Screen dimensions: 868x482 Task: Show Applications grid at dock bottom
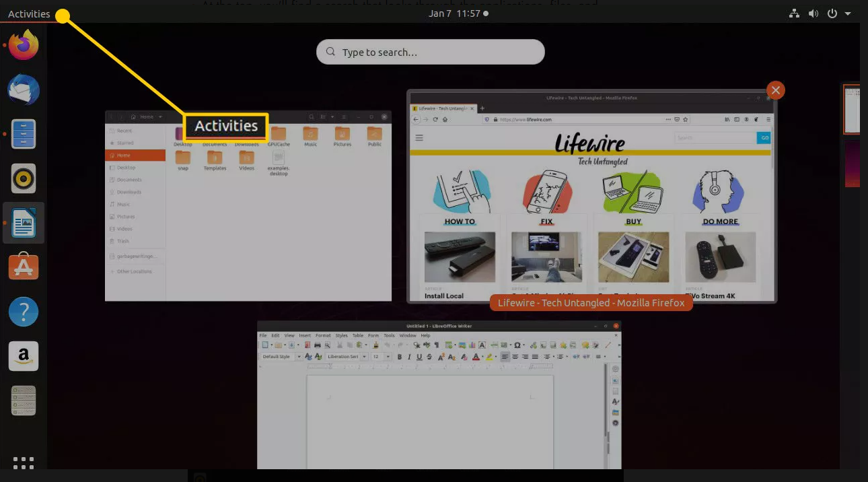tap(24, 462)
